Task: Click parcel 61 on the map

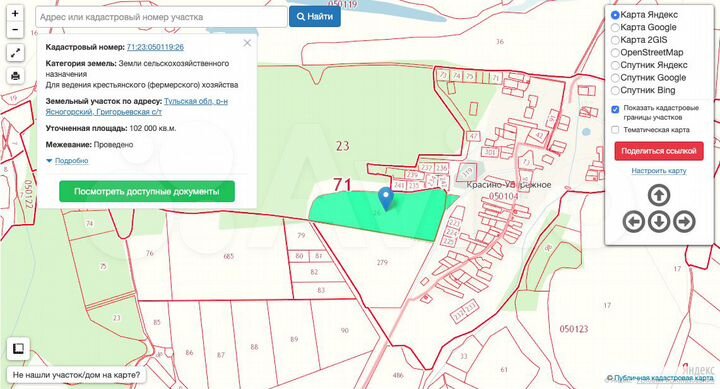Action: (x=504, y=369)
